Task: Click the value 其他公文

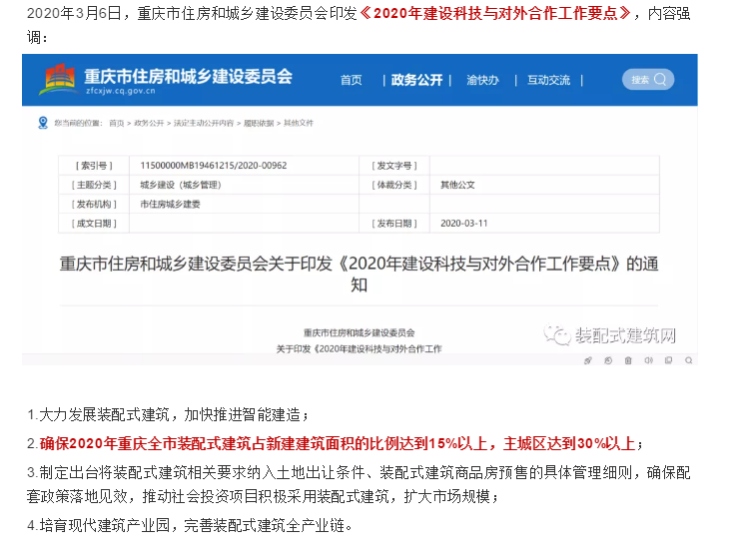Action: pyautogui.click(x=457, y=185)
